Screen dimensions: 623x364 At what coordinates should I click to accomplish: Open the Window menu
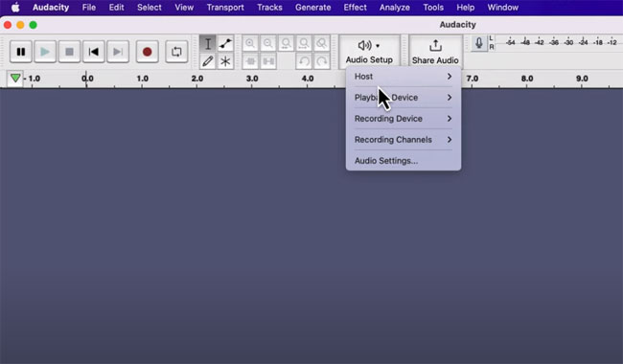pos(502,8)
